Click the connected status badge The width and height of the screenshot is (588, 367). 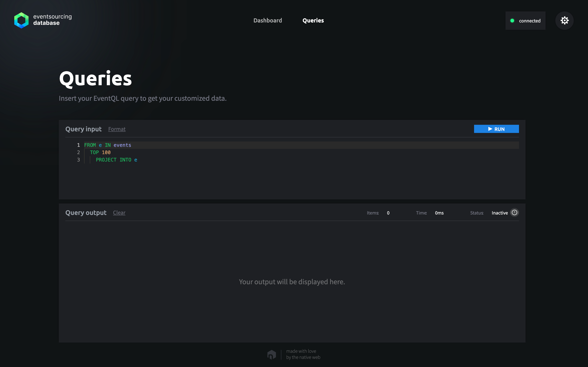526,20
